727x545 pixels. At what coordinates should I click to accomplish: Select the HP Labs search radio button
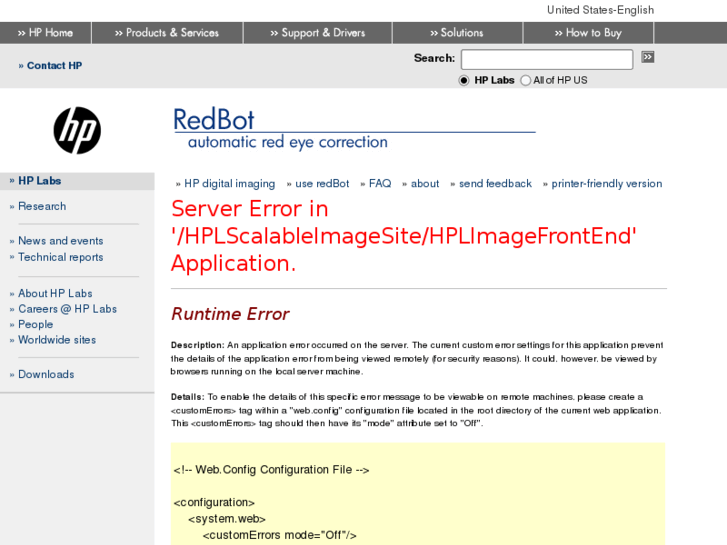[464, 80]
